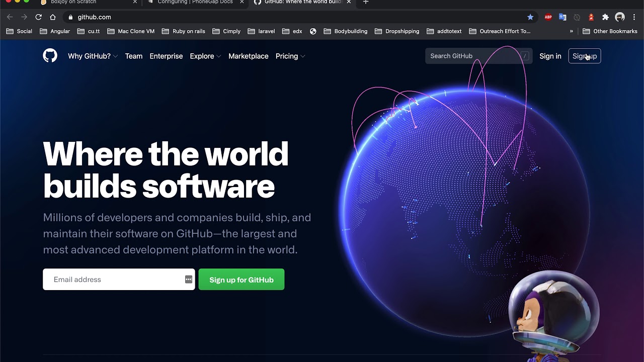Viewport: 644px width, 362px height.
Task: Open the Google Translate extension icon
Action: pos(562,17)
